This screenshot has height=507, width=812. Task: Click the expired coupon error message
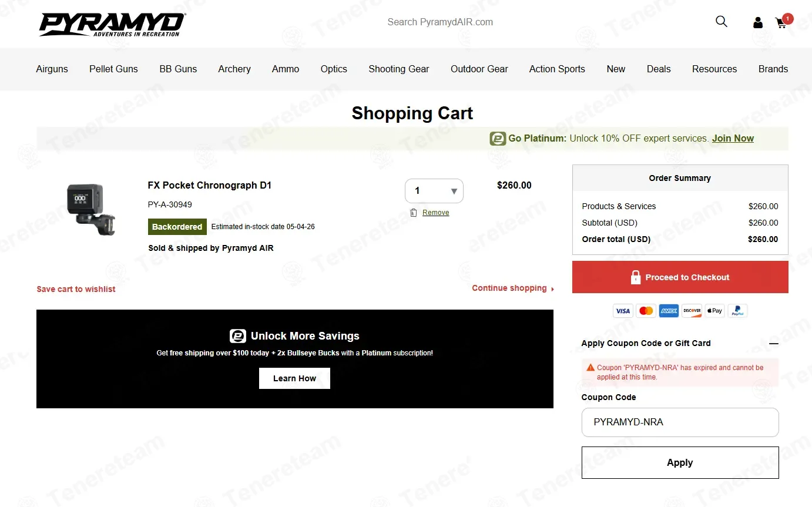[680, 372]
